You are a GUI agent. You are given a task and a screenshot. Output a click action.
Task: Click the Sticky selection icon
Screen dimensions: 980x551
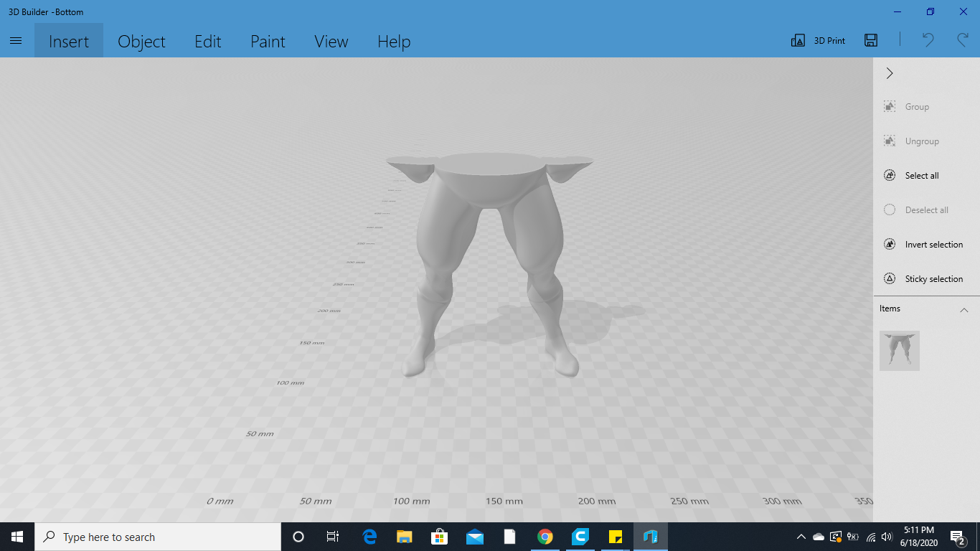889,278
